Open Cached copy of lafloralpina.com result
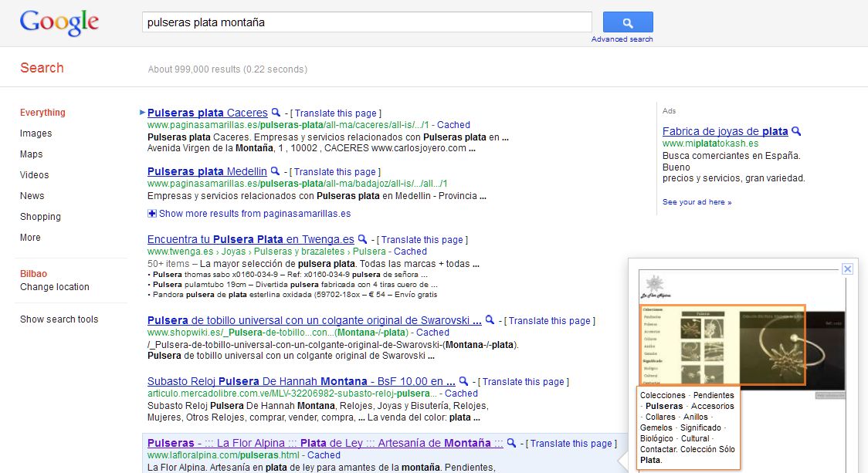This screenshot has width=868, height=473. click(x=324, y=455)
